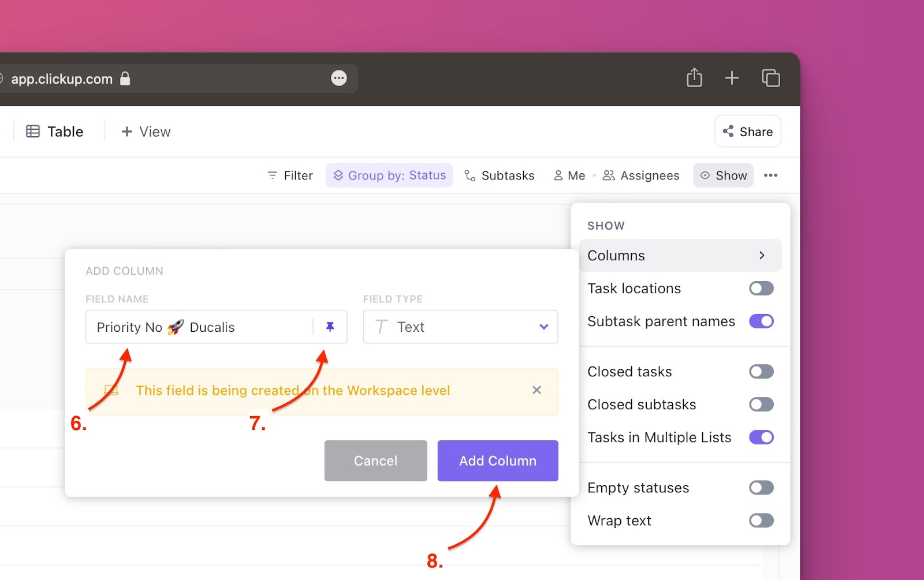Pin the Priority No field name

click(x=329, y=327)
